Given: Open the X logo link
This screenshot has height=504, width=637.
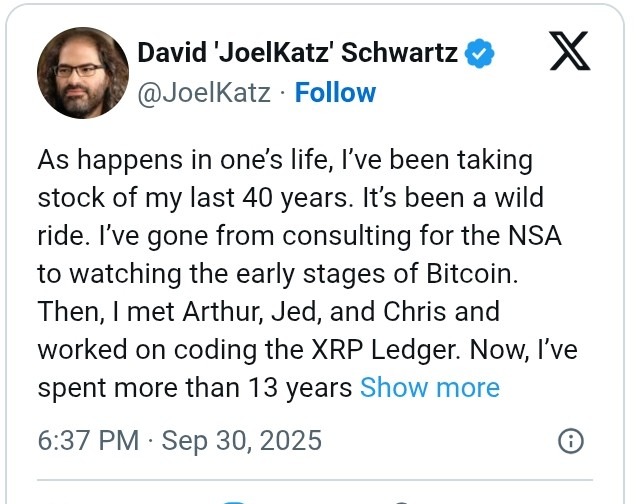Looking at the screenshot, I should point(571,54).
